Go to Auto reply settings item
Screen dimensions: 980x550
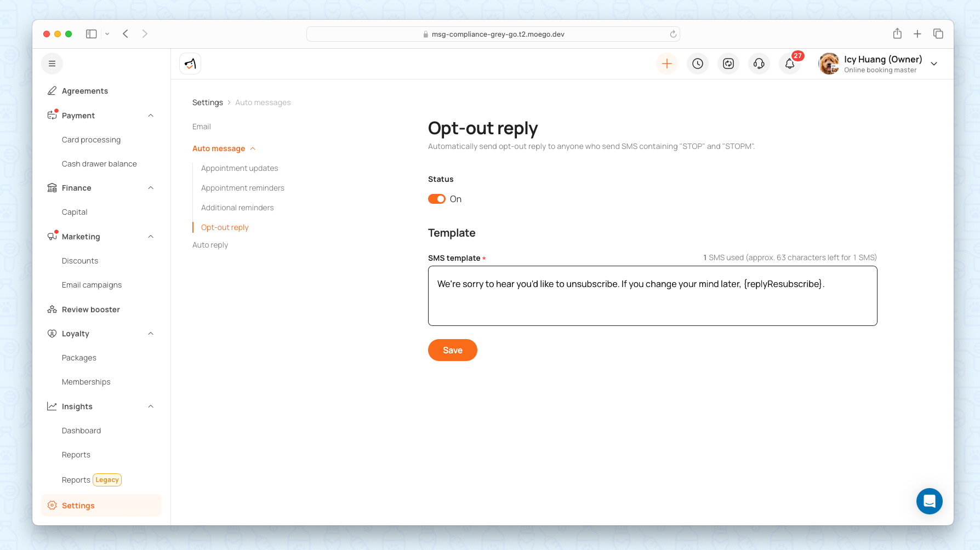210,245
